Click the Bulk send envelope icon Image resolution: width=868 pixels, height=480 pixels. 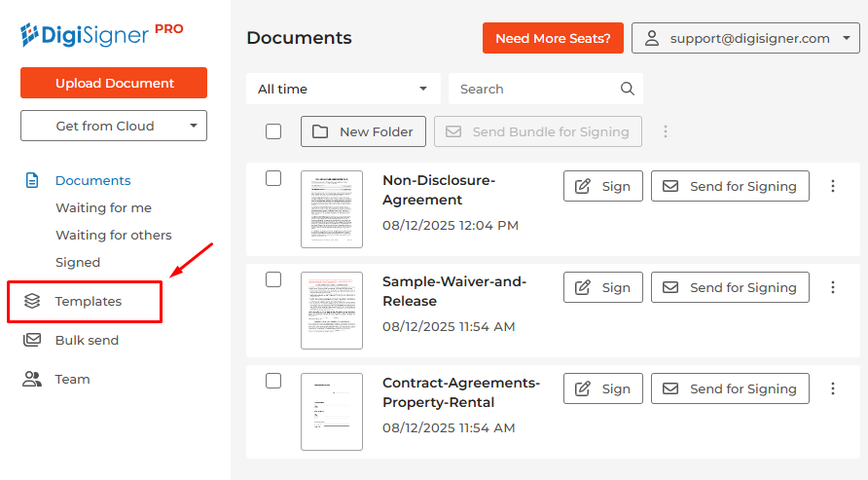point(32,341)
